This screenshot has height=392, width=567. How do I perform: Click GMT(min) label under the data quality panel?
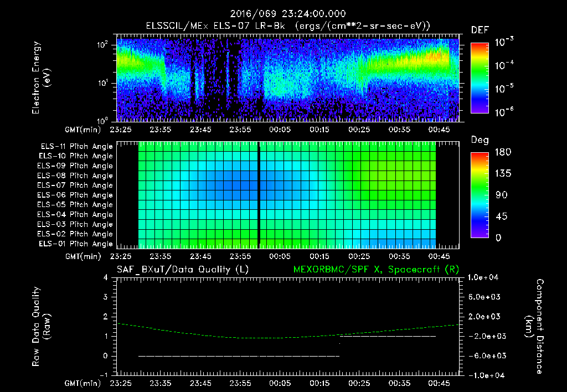tap(83, 383)
